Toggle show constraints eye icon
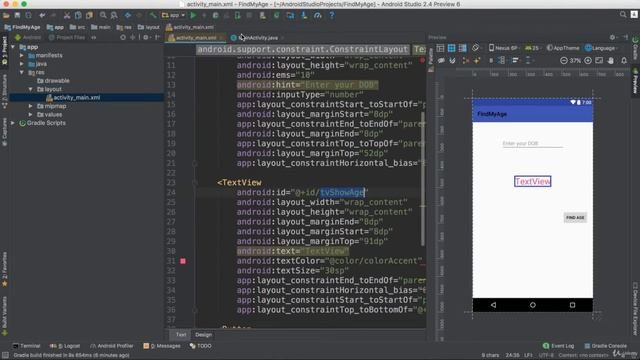This screenshot has height=360, width=640. (441, 60)
